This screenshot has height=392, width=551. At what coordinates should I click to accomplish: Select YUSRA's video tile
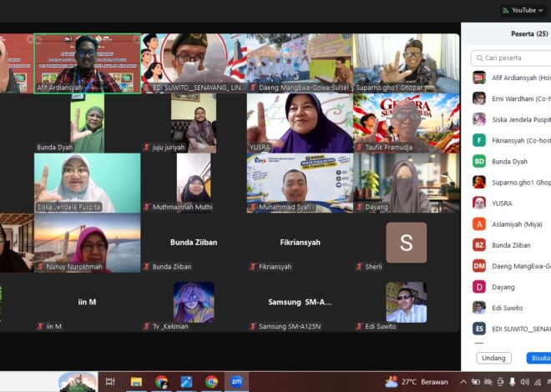click(x=300, y=123)
